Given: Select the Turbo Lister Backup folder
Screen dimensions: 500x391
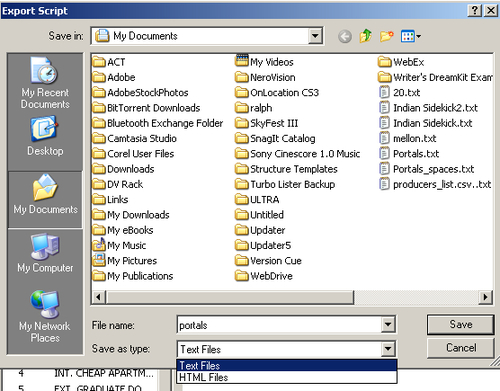Looking at the screenshot, I should [x=285, y=184].
